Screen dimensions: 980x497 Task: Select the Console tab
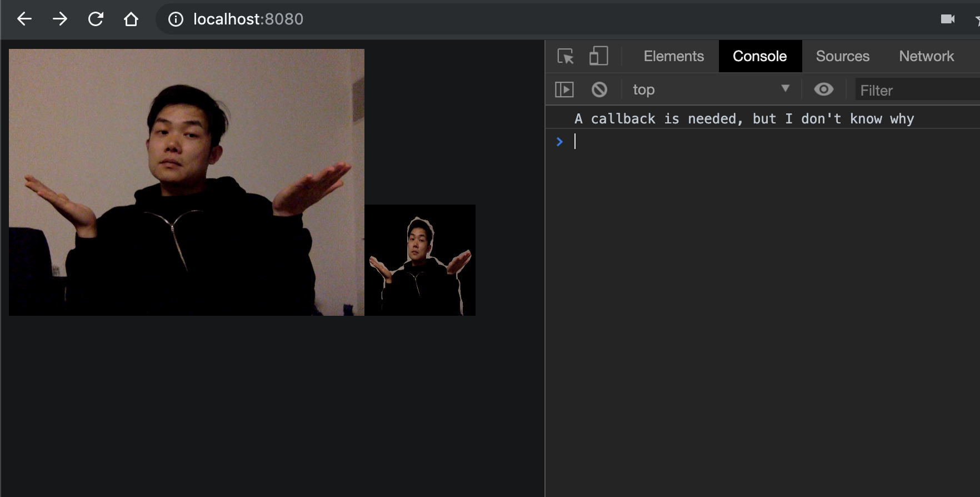(760, 56)
